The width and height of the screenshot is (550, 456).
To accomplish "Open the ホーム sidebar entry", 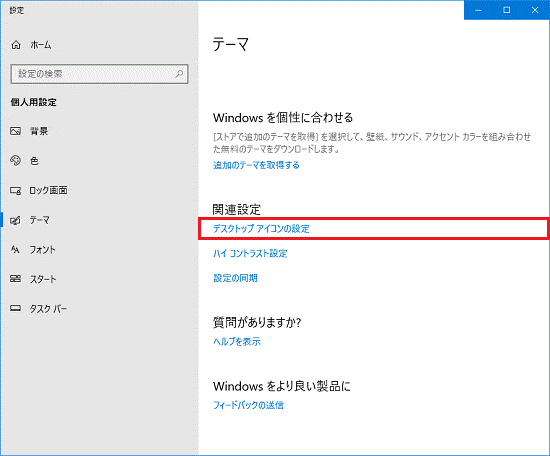I will point(99,45).
